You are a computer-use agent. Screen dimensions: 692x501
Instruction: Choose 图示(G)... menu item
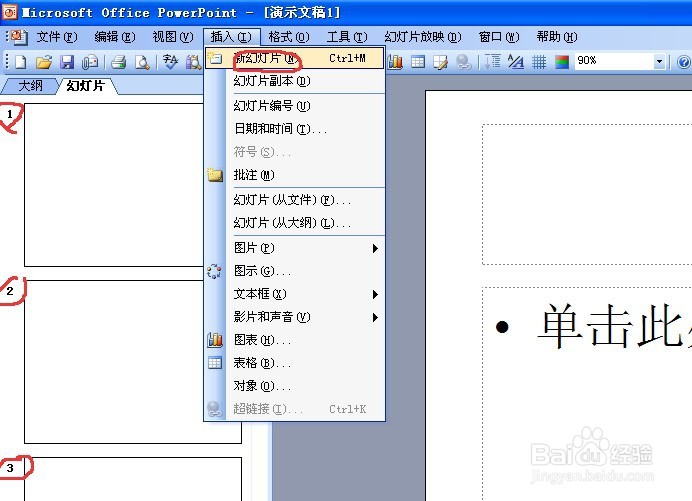pyautogui.click(x=294, y=271)
